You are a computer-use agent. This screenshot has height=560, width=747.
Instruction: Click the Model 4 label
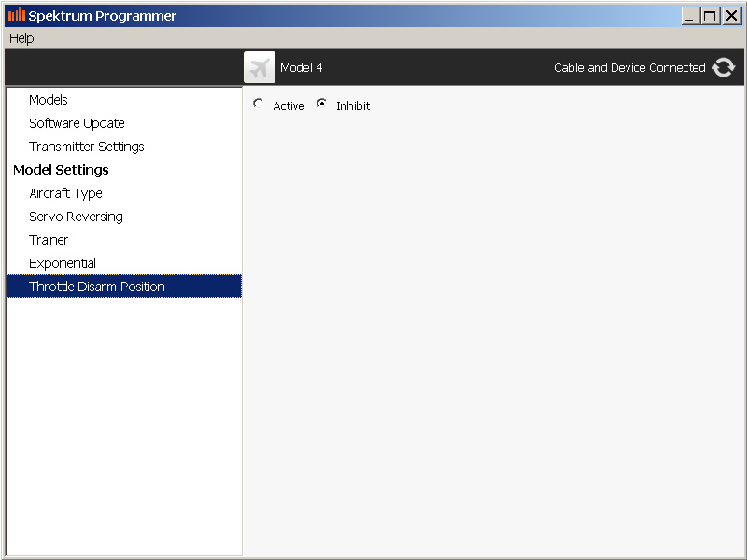[x=301, y=67]
